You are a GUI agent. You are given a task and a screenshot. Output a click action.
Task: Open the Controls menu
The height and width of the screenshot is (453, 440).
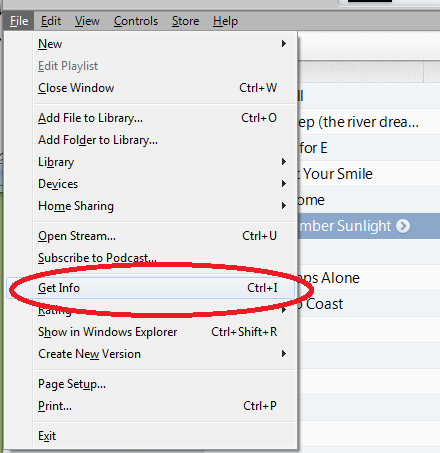[x=136, y=21]
